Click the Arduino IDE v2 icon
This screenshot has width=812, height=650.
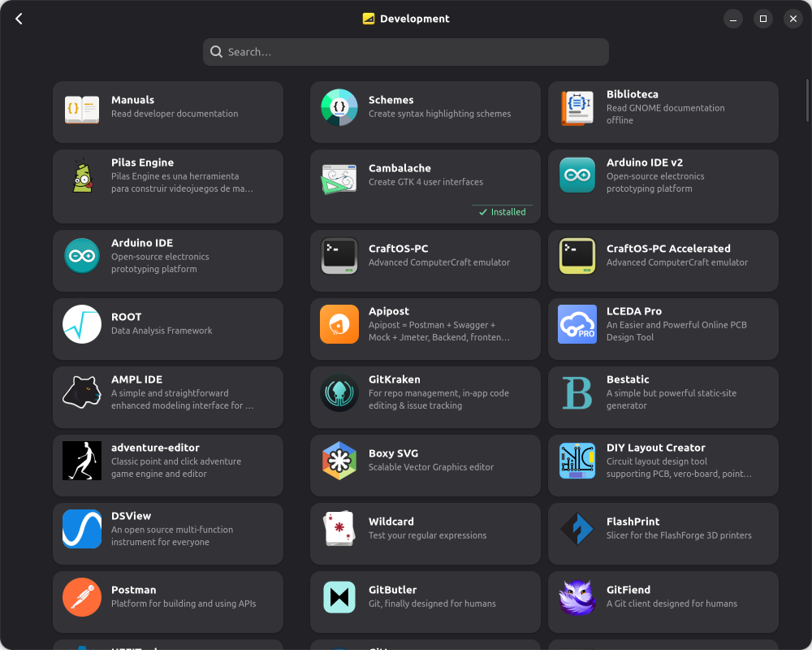pos(577,175)
